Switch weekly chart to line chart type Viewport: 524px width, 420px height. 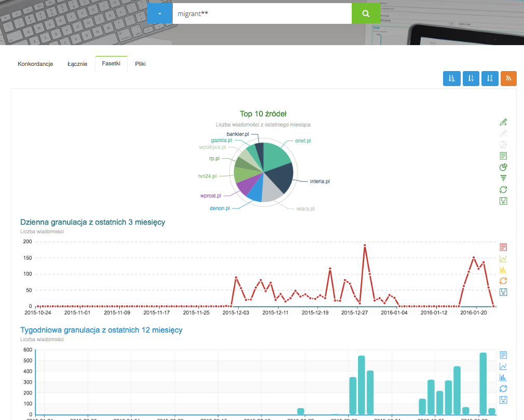(x=503, y=367)
